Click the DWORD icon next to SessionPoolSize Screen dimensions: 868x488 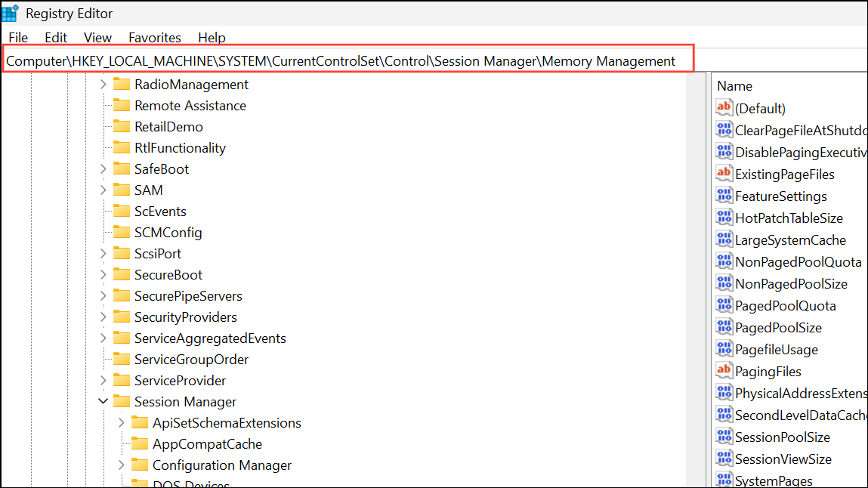[x=724, y=437]
